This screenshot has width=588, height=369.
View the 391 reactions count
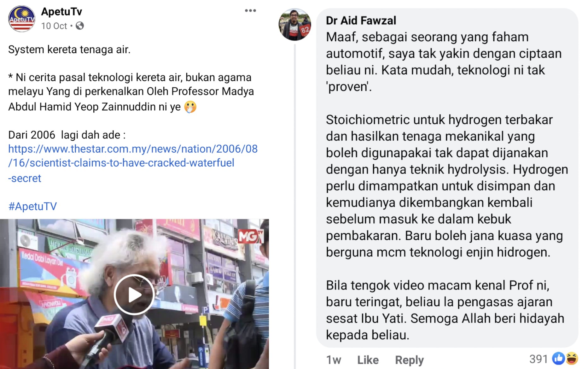(x=539, y=359)
